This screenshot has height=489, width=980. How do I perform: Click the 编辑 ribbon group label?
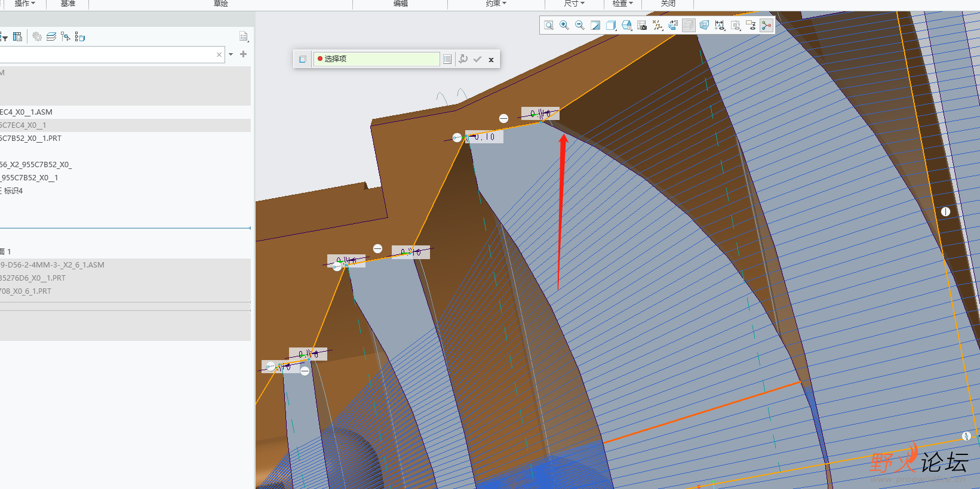(x=401, y=4)
